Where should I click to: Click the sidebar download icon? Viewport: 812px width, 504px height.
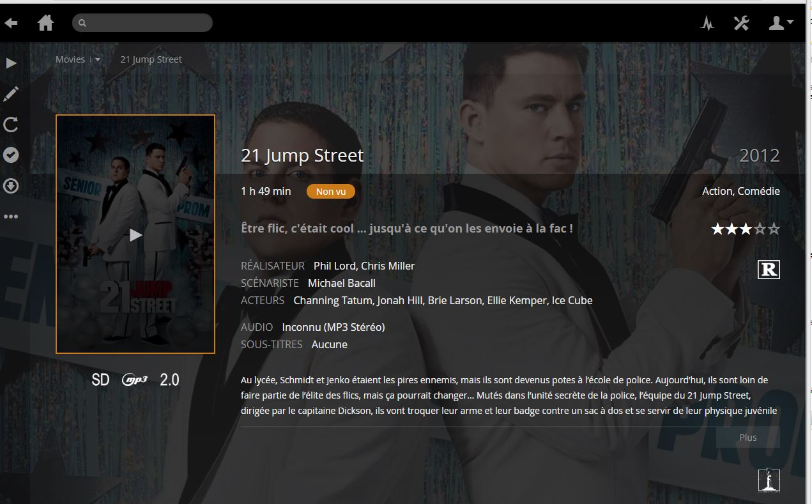pos(11,186)
